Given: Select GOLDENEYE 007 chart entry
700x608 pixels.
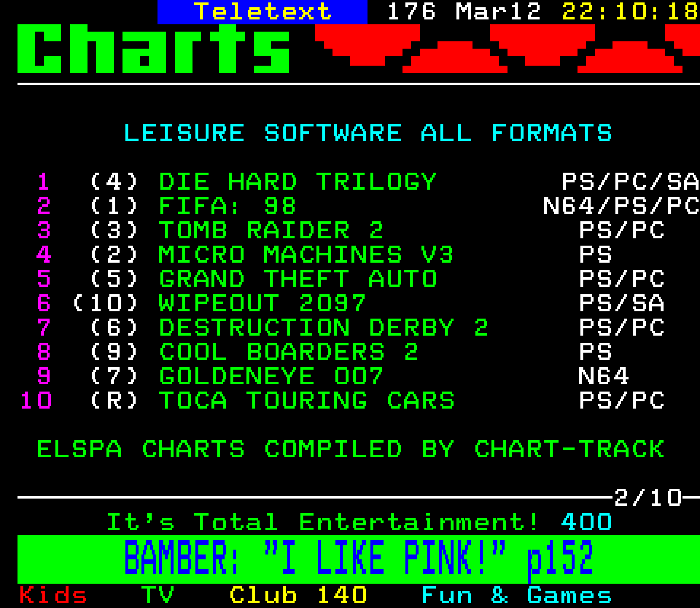Looking at the screenshot, I should 271,376.
